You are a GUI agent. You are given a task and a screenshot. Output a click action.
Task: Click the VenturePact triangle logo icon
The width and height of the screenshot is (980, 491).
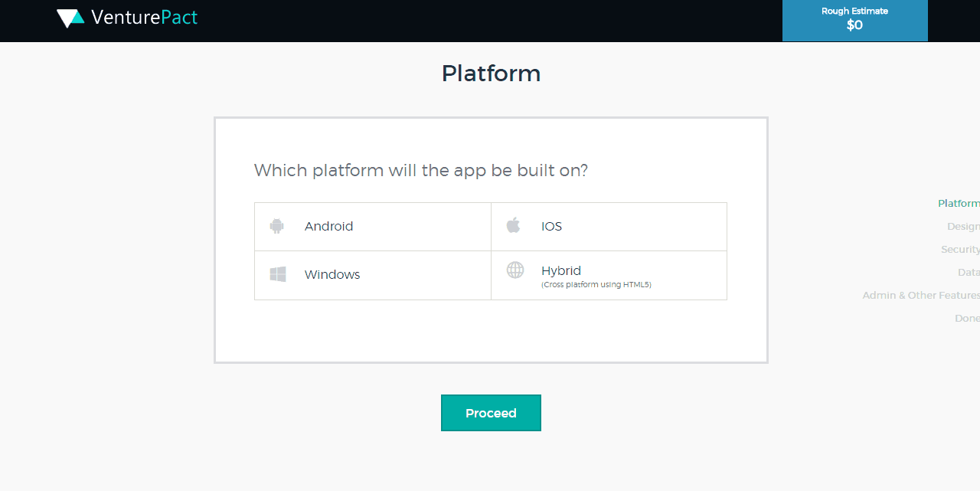tap(70, 18)
